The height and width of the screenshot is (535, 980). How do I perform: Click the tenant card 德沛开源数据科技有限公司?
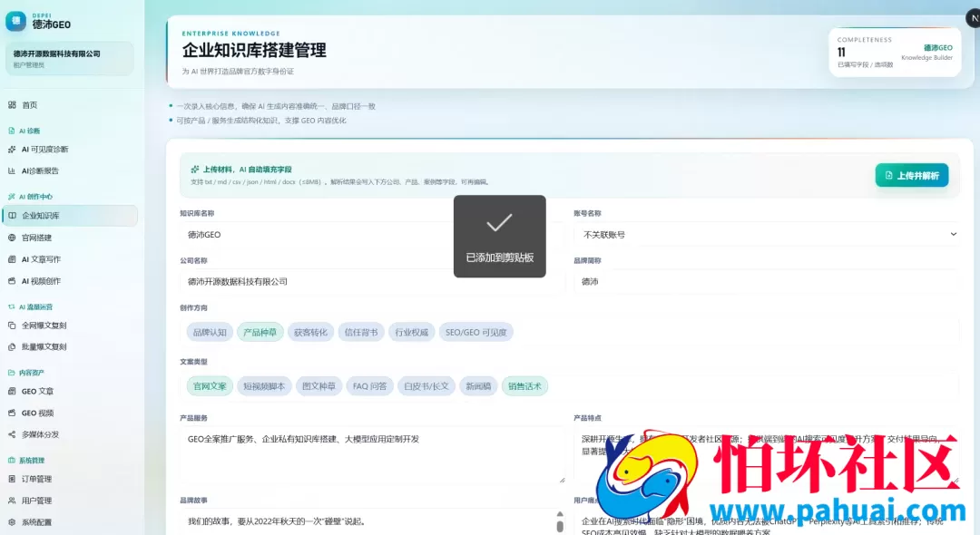(69, 59)
